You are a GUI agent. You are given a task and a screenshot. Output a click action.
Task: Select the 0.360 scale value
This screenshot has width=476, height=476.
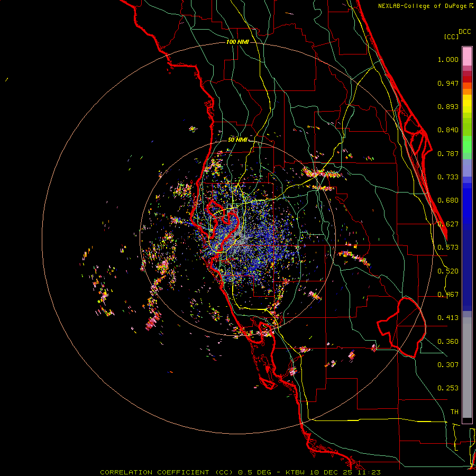pos(448,342)
